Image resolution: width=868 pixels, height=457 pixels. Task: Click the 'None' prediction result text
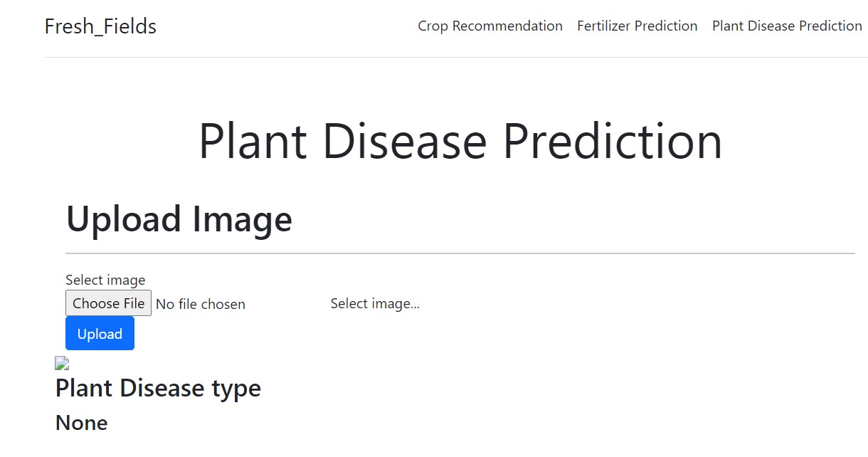coord(82,423)
